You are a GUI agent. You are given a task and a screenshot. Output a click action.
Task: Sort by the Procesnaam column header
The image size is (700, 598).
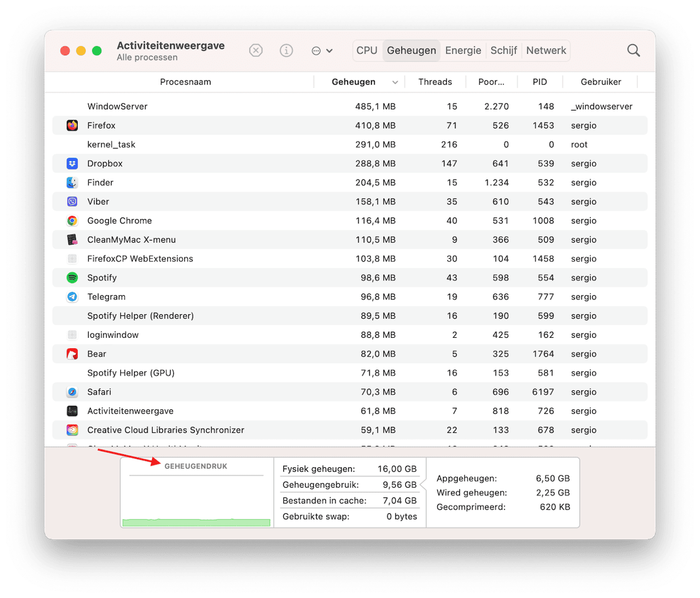185,82
